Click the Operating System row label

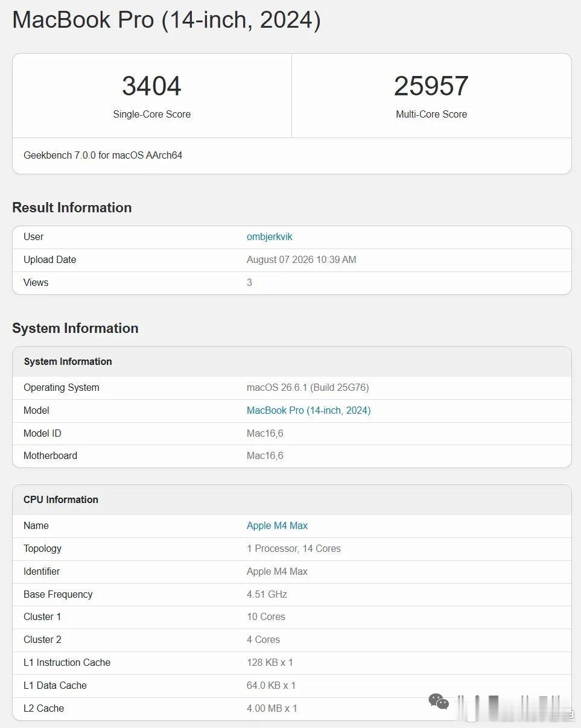pyautogui.click(x=62, y=387)
